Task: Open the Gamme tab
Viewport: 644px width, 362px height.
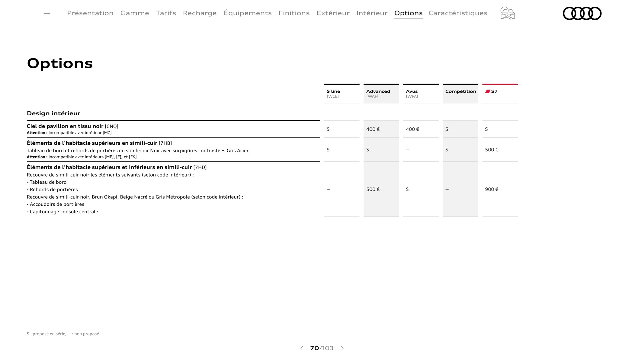Action: click(x=135, y=13)
